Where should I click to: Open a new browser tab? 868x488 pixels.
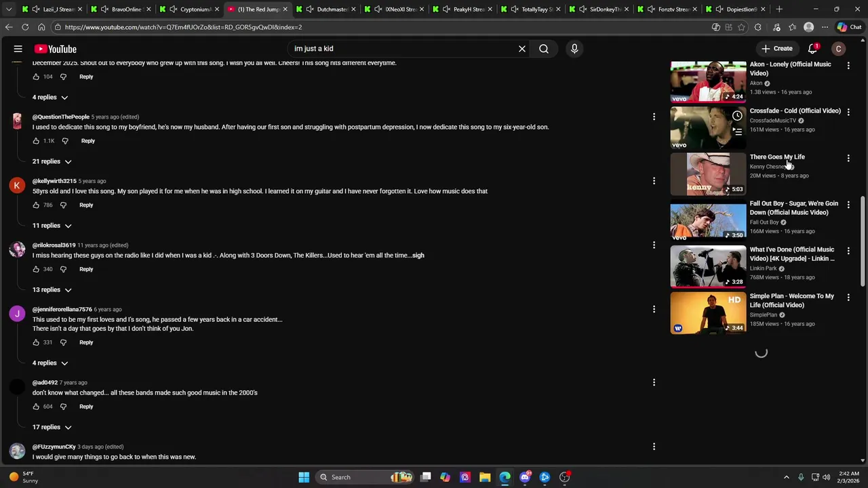point(779,9)
